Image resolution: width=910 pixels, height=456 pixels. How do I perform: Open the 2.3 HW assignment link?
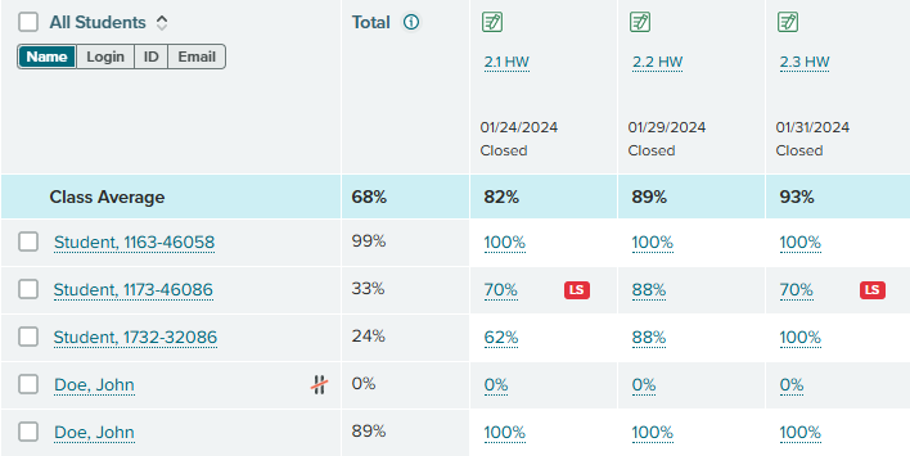(804, 62)
